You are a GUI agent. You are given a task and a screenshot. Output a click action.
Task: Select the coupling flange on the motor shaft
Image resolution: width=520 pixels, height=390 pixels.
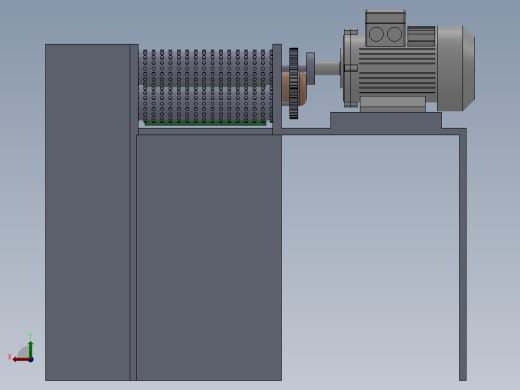310,68
